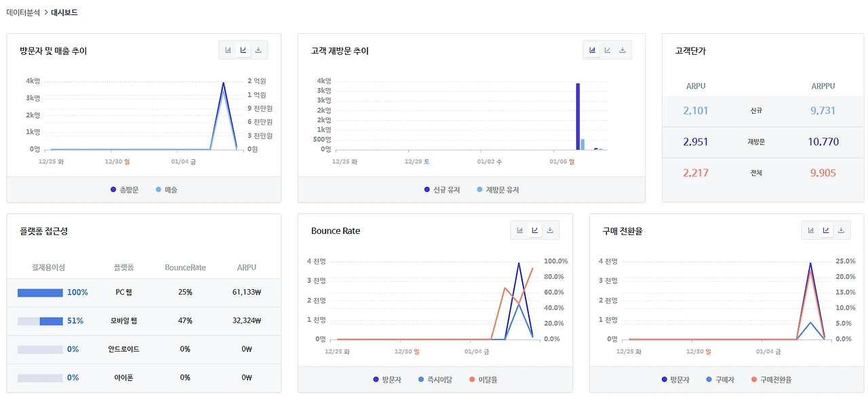Click the 안드로이드 0% payment ease bar
The image size is (868, 397).
40,350
